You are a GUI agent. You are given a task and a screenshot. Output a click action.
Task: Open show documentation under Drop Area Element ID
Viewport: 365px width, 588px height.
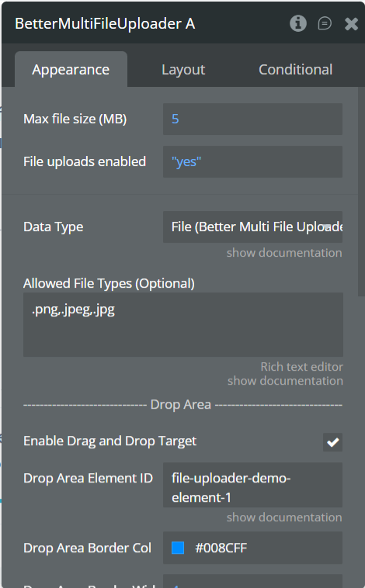(284, 517)
